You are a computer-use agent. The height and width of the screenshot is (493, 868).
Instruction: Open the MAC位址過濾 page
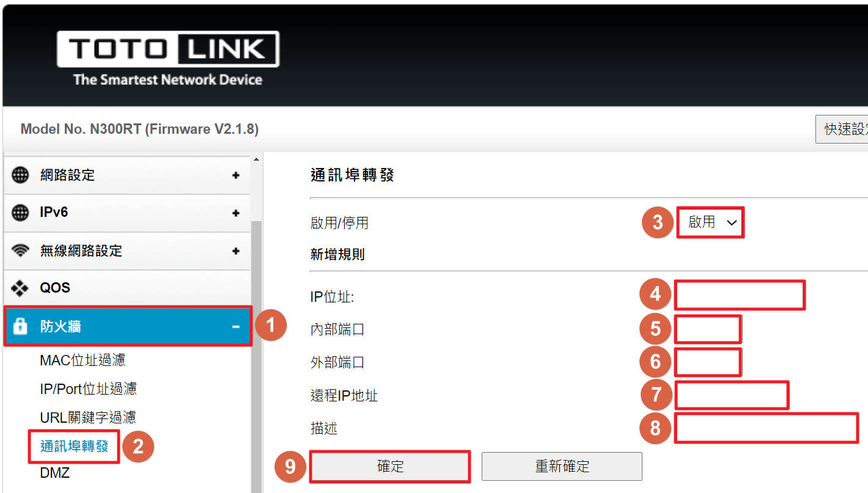click(83, 360)
